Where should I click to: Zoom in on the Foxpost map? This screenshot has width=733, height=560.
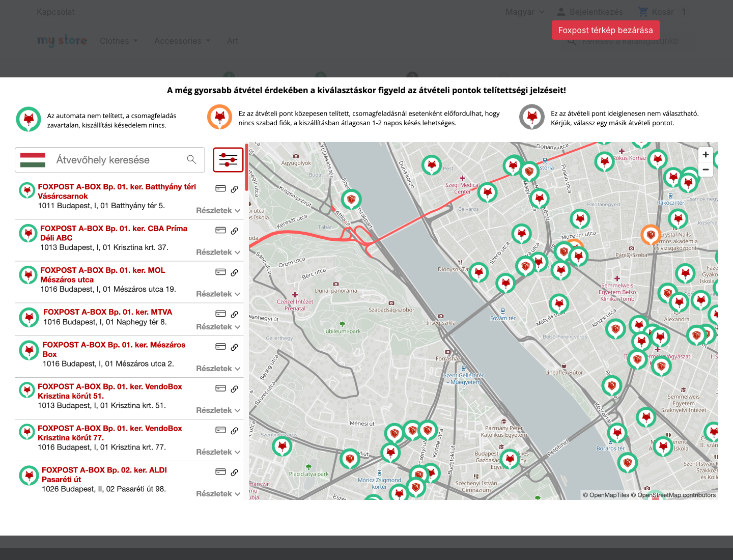(x=706, y=155)
